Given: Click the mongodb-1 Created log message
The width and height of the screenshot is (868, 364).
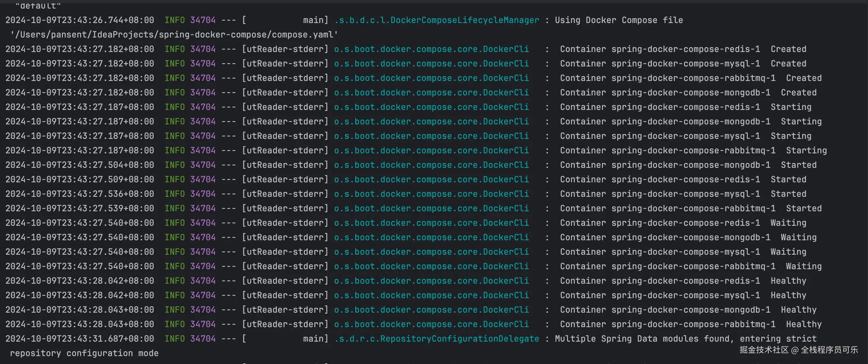Looking at the screenshot, I should click(688, 92).
